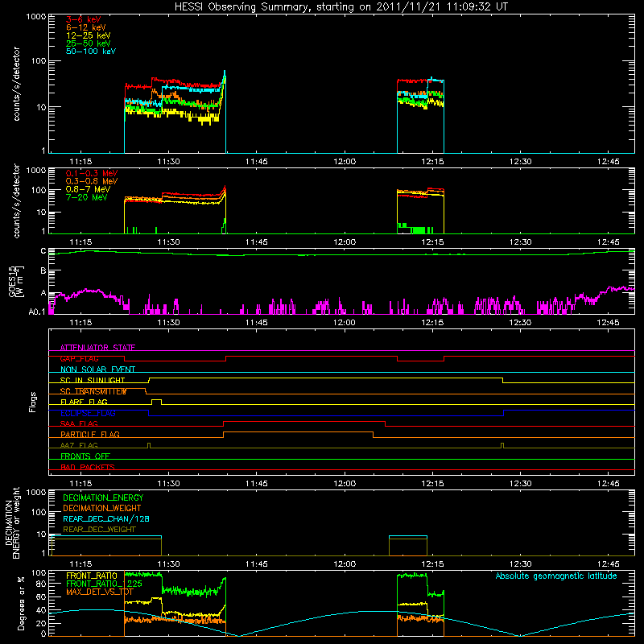This screenshot has height=644, width=644.
Task: Click the GOES15 vertical axis label
Action: (x=16, y=281)
